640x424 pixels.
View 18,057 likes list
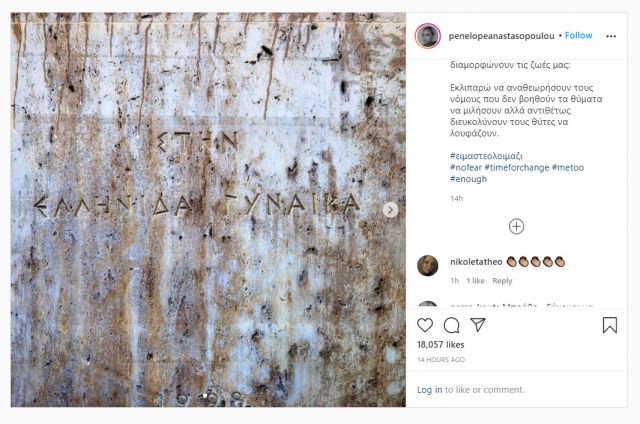(x=440, y=344)
